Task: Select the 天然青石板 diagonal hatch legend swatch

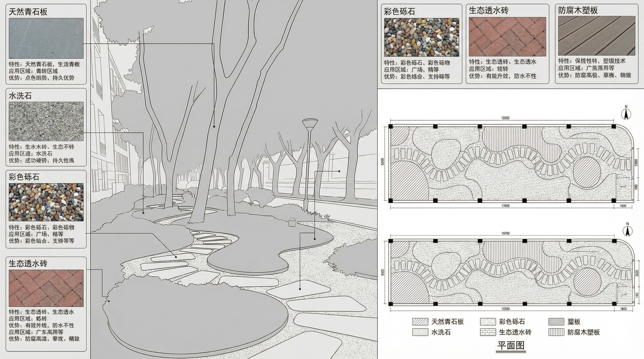Action: (x=420, y=322)
